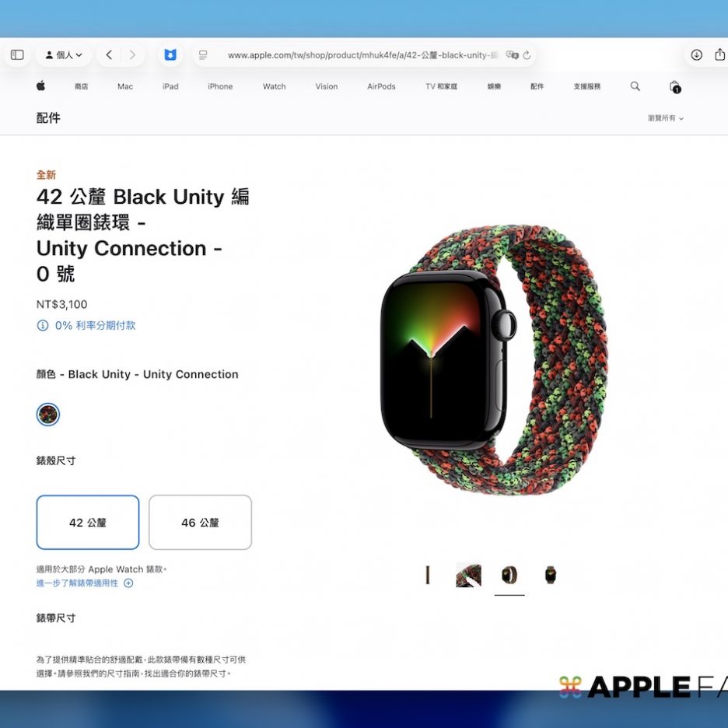Open the shopping bag icon
The image size is (728, 728).
(x=674, y=86)
